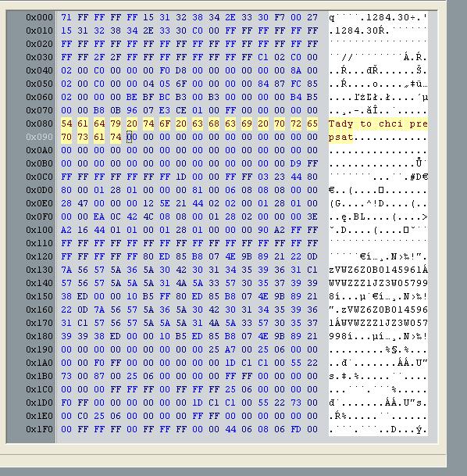Select byte 2F after FF FF in row 0x030

[x=99, y=57]
